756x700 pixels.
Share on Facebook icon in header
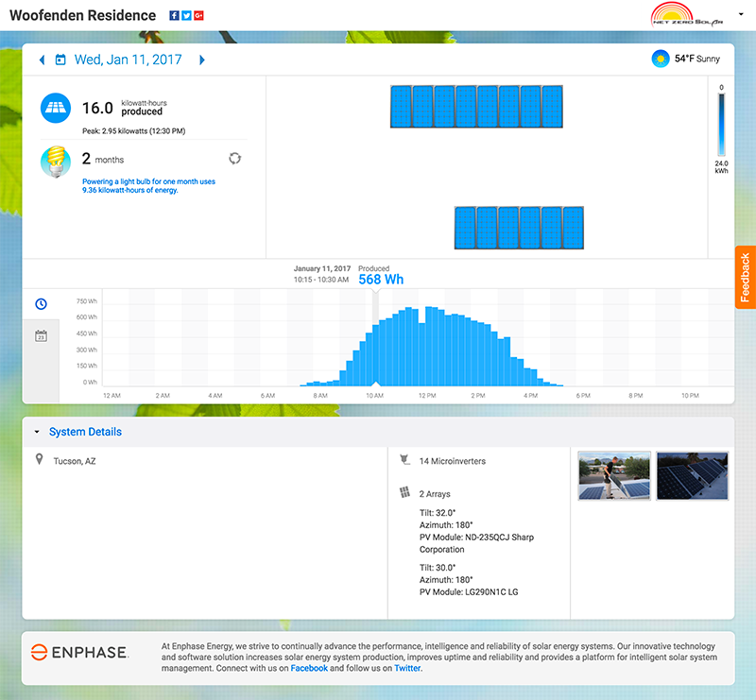[174, 15]
